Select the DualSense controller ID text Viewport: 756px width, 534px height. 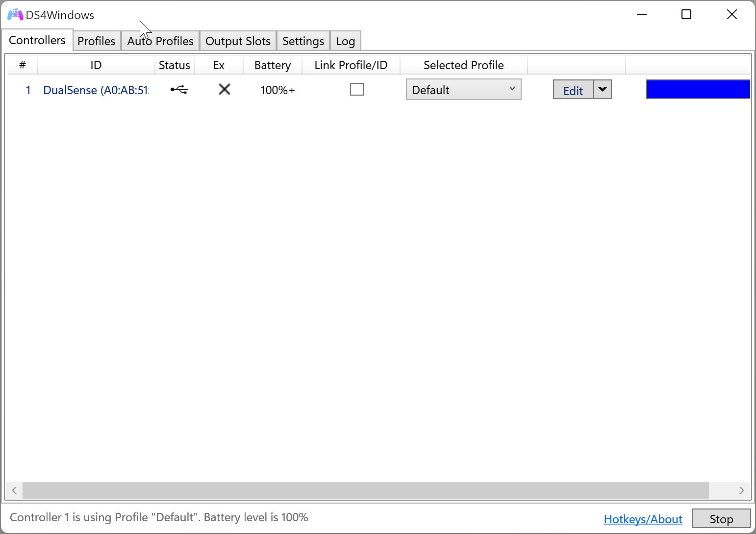[96, 90]
